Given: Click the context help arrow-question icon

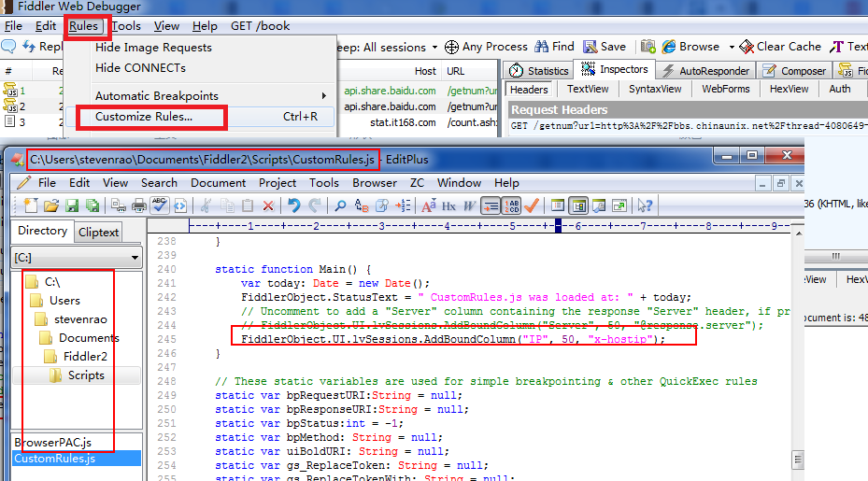Looking at the screenshot, I should [x=645, y=205].
